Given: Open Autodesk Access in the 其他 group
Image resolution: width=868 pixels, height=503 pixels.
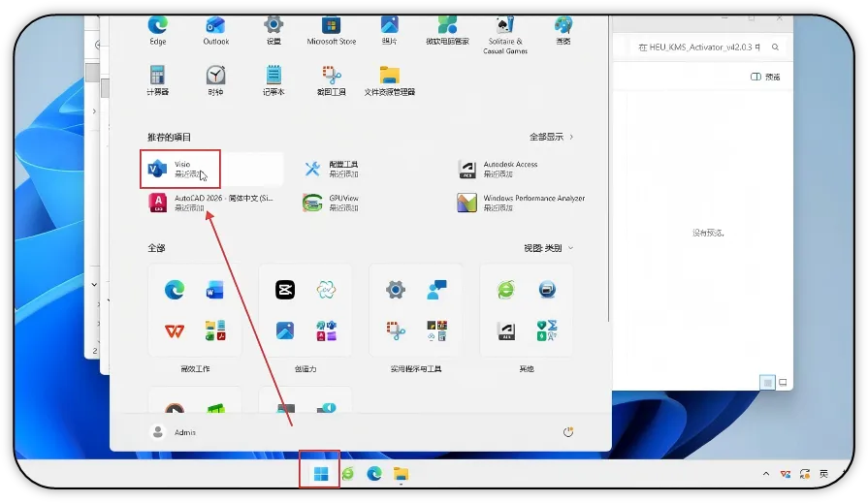Looking at the screenshot, I should coord(506,330).
